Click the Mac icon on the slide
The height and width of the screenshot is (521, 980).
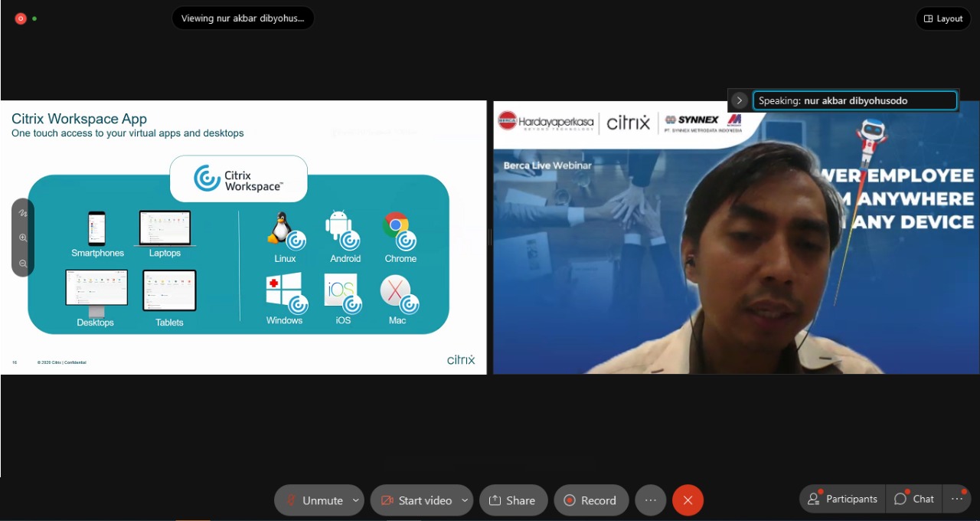pyautogui.click(x=400, y=294)
